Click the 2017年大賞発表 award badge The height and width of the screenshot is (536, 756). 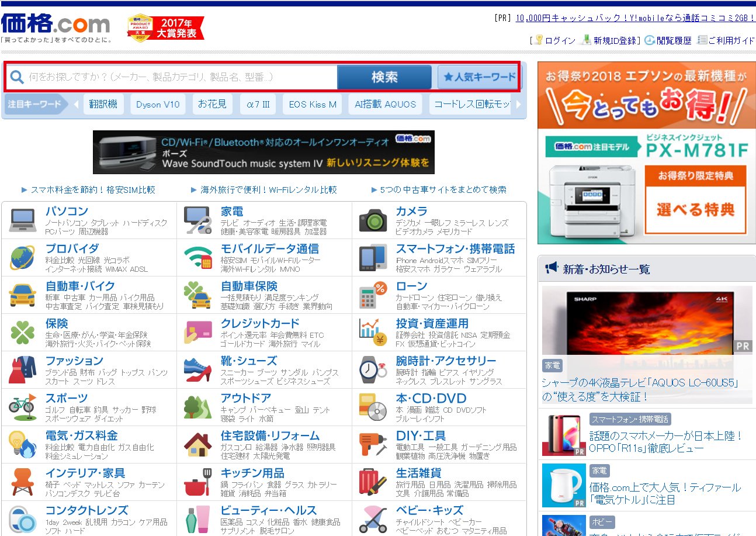[x=166, y=27]
